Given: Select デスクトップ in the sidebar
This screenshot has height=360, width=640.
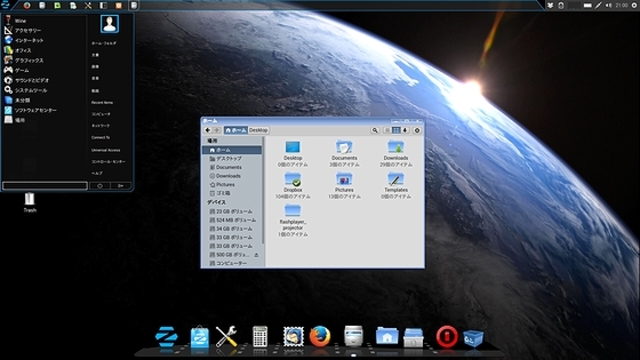Looking at the screenshot, I should tap(232, 158).
